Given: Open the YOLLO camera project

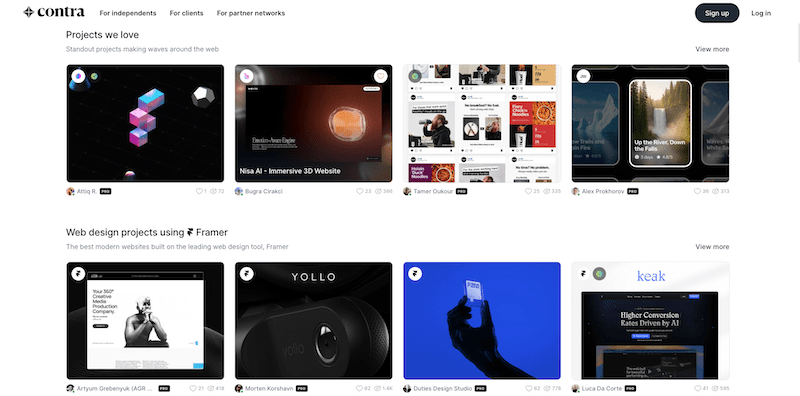Looking at the screenshot, I should [x=314, y=320].
